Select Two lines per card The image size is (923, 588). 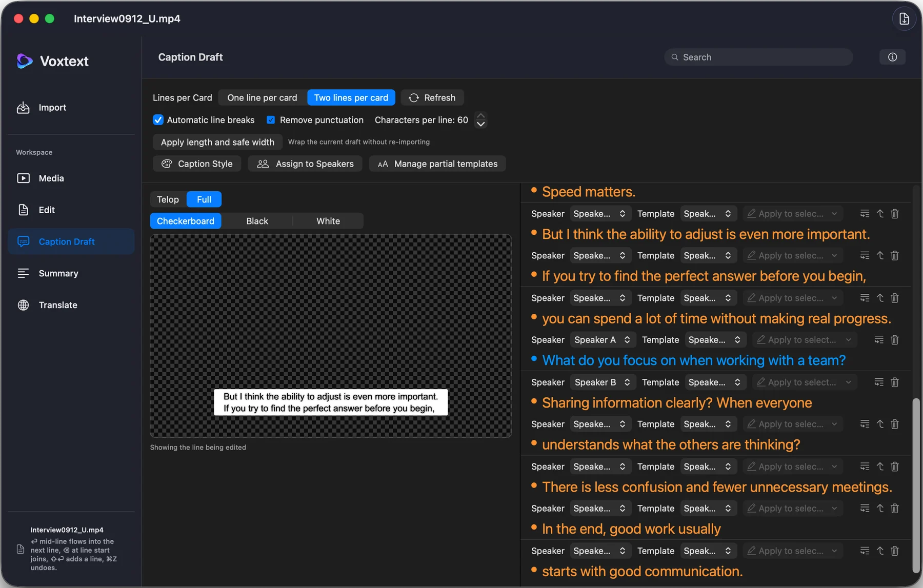pyautogui.click(x=351, y=97)
